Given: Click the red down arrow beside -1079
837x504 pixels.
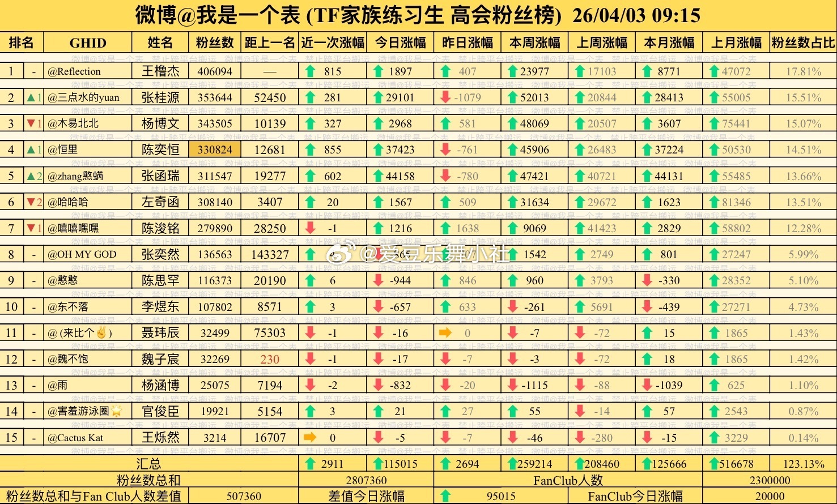Looking at the screenshot, I should 445,97.
